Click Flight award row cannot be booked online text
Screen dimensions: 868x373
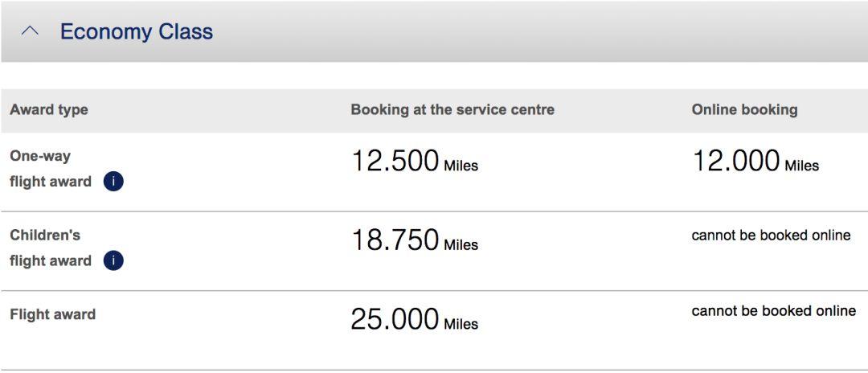[773, 311]
